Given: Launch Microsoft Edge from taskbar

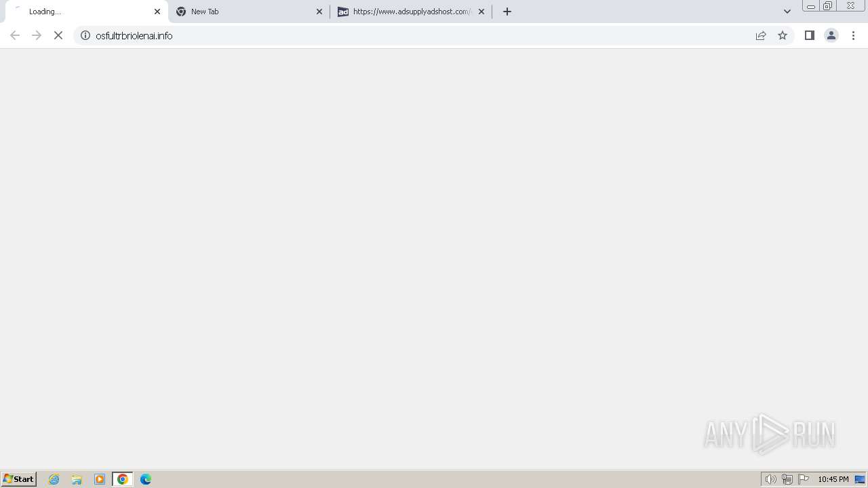Looking at the screenshot, I should [146, 479].
